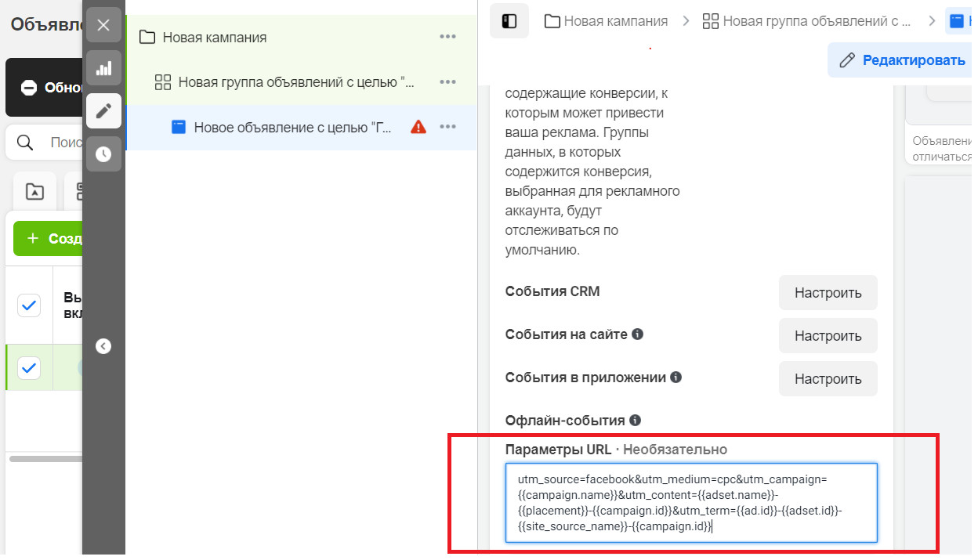
Task: Uncheck the select-all checkbox in table header
Action: coord(29,305)
